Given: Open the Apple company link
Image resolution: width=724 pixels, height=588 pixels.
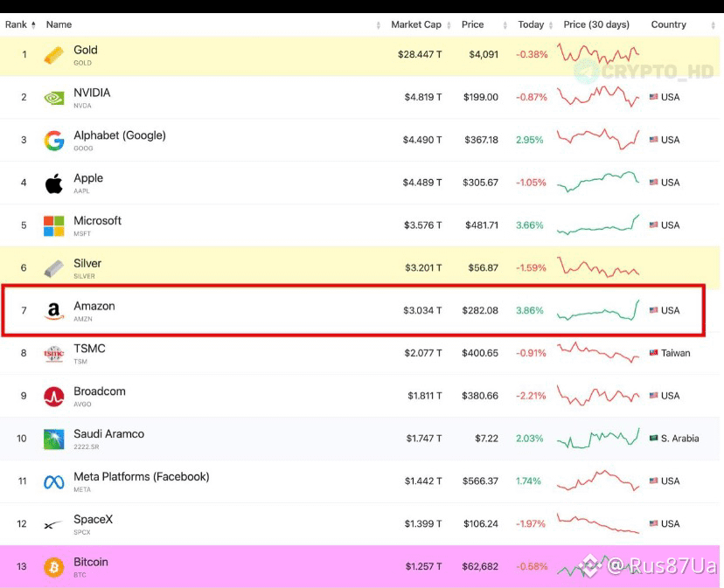Looking at the screenshot, I should tap(88, 178).
